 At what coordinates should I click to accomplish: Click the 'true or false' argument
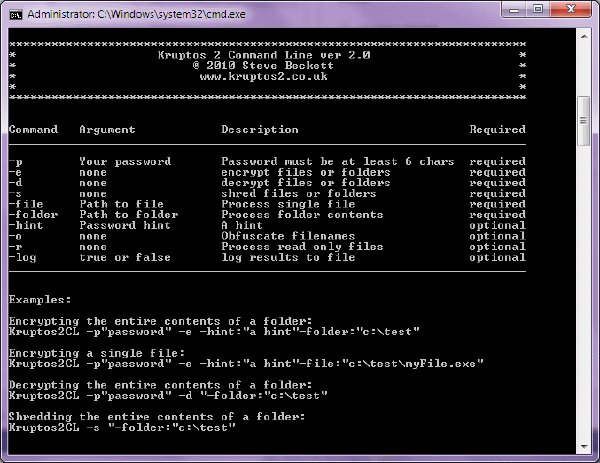[x=125, y=258]
